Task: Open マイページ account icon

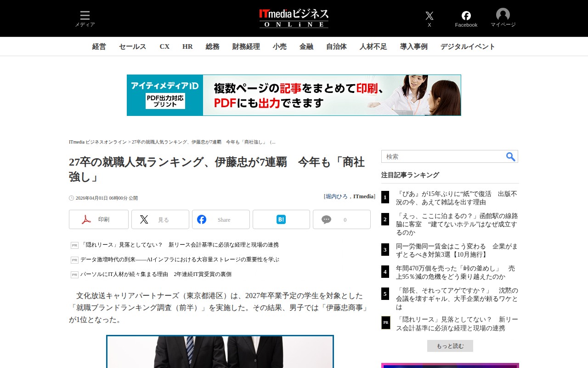Action: click(x=503, y=18)
